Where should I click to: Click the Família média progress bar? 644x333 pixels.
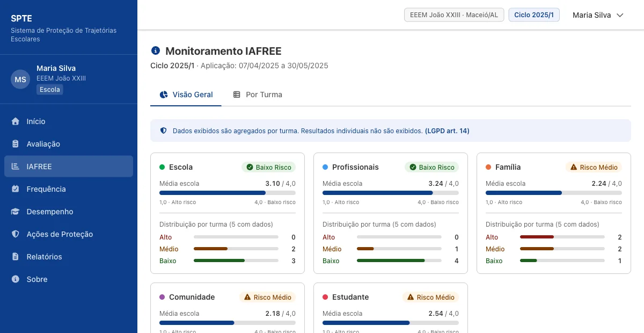click(554, 193)
